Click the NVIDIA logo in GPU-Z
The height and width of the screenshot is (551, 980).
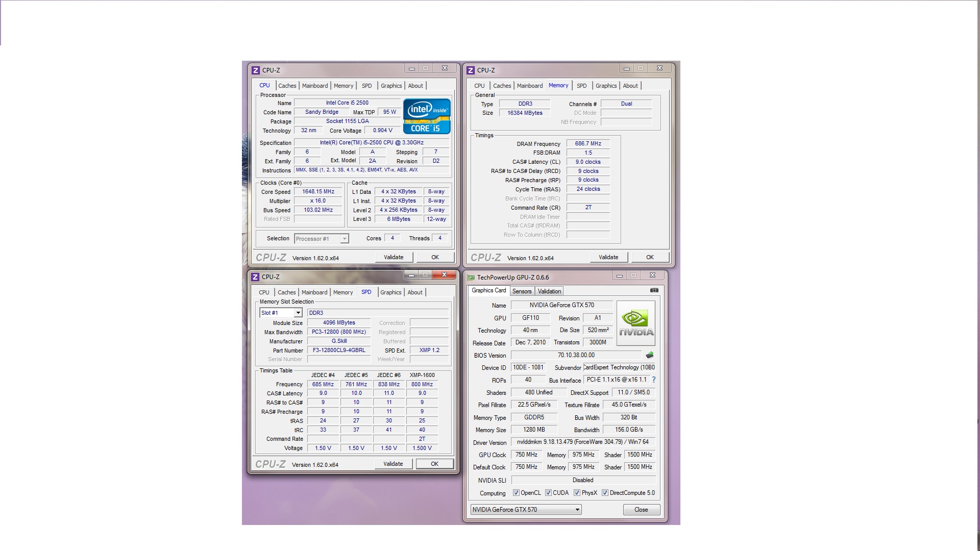[636, 323]
